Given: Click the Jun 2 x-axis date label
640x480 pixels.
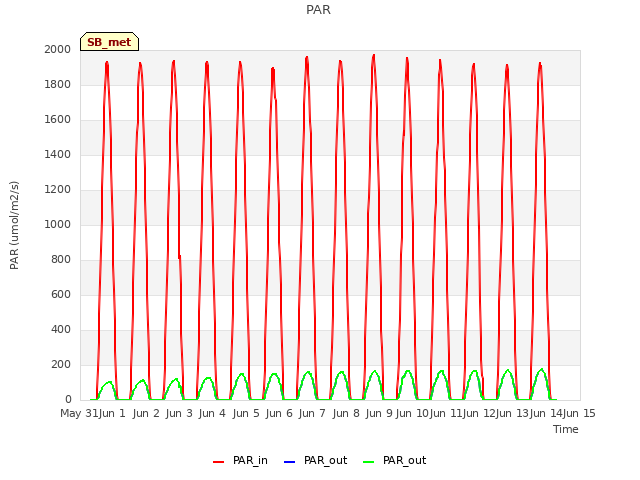Looking at the screenshot, I should point(146,413).
